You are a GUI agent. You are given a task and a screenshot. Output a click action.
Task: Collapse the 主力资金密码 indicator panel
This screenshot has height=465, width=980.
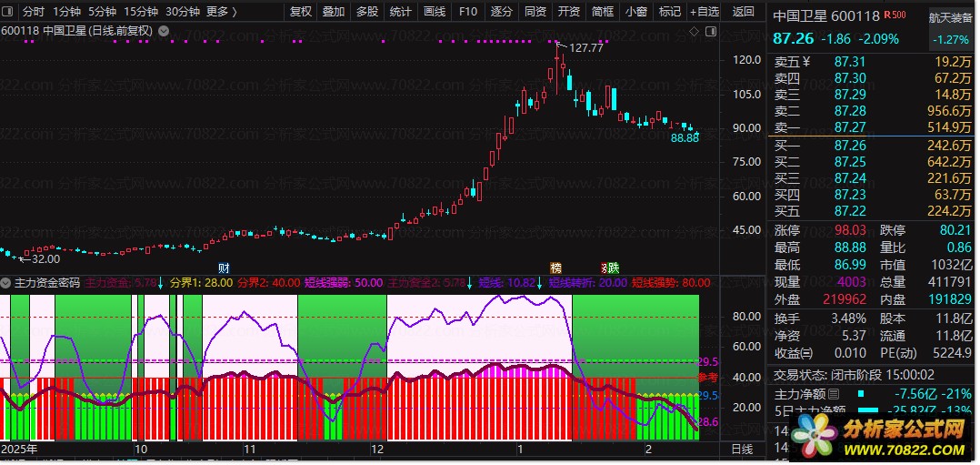(x=7, y=282)
